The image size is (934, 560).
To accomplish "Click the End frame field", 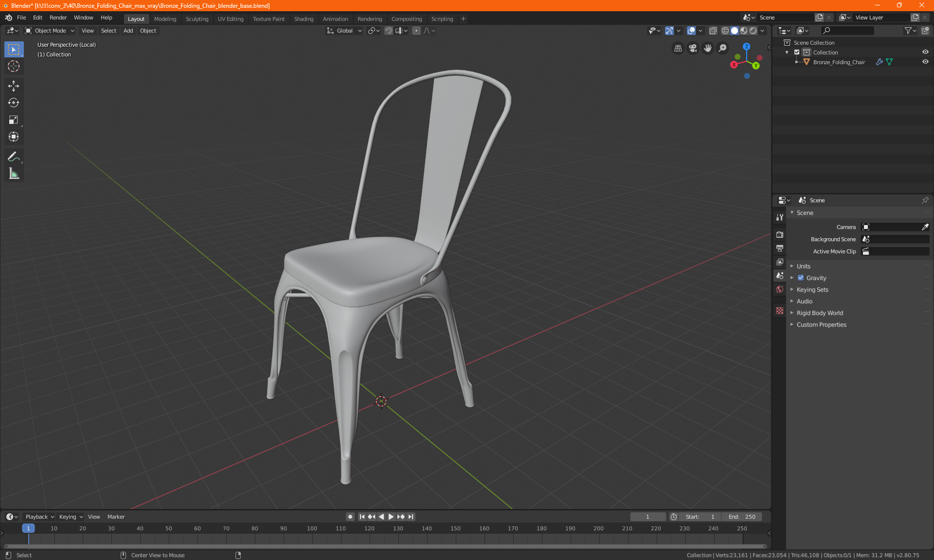I will [742, 517].
